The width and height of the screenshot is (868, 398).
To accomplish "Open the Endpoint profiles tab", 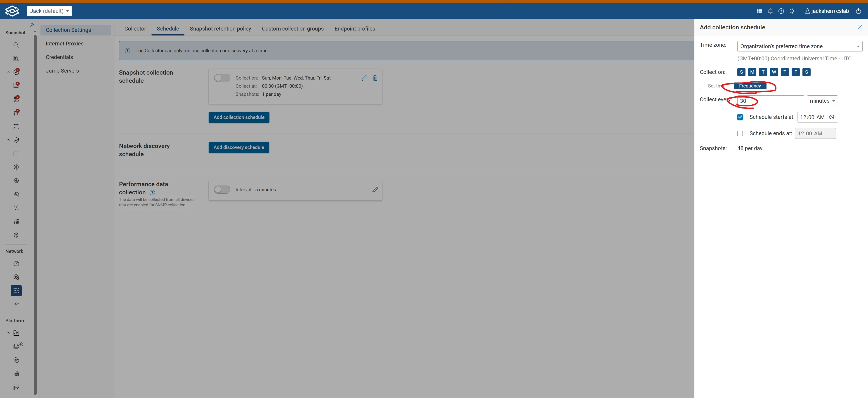I will (x=354, y=29).
